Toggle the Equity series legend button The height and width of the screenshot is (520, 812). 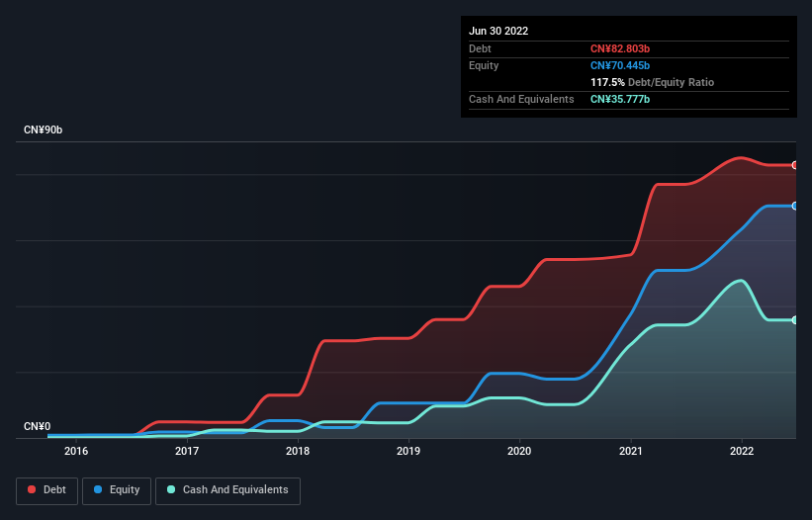click(x=117, y=490)
